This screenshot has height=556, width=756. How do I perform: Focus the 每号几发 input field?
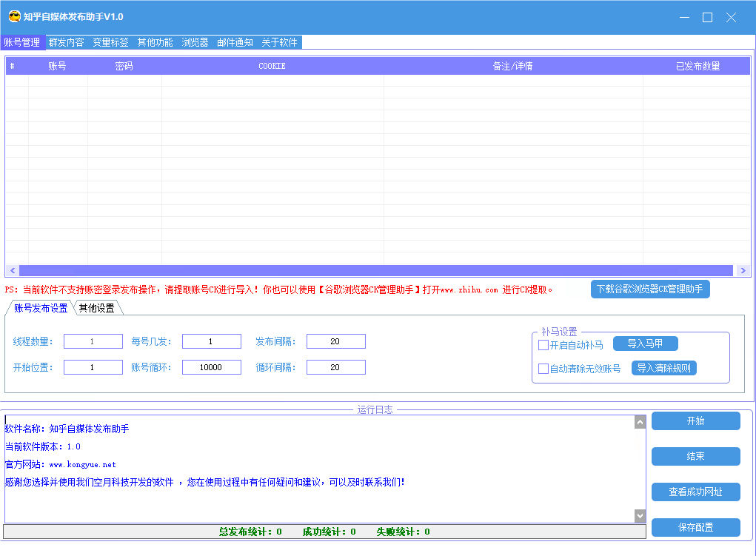tap(212, 341)
